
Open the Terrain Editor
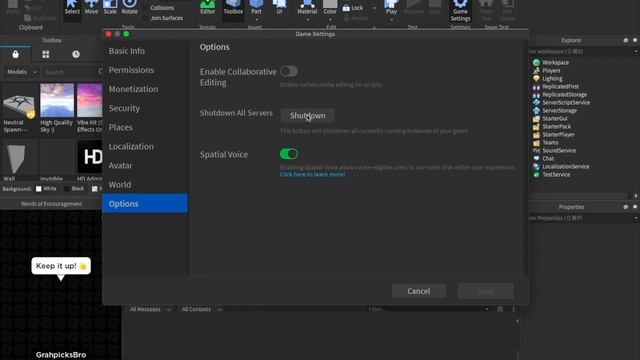(x=207, y=8)
